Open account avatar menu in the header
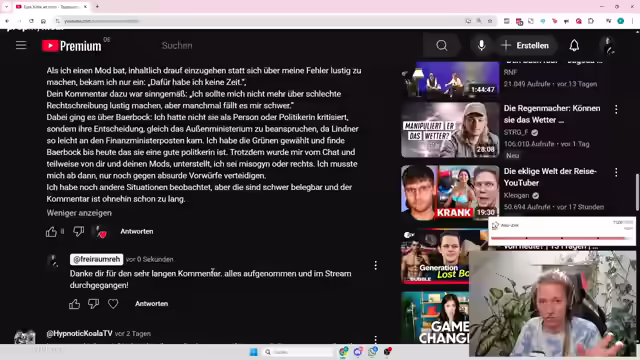The height and width of the screenshot is (360, 640). (609, 45)
